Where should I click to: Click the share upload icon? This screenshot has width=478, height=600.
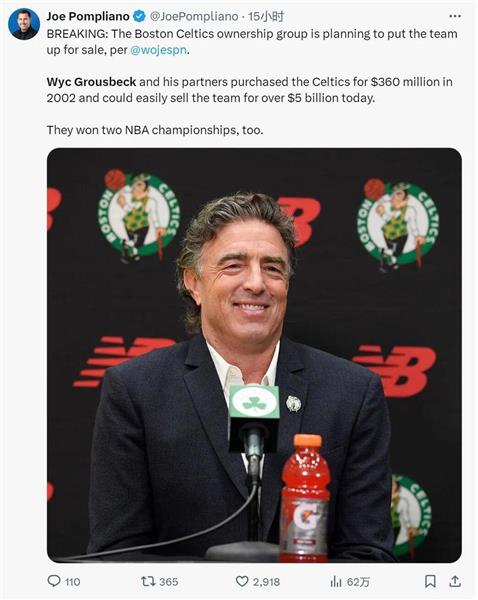click(x=455, y=582)
